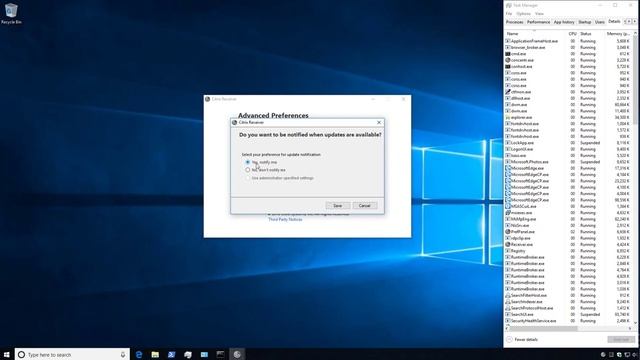Select the LogonUI.exe process row
The width and height of the screenshot is (640, 360).
(568, 149)
